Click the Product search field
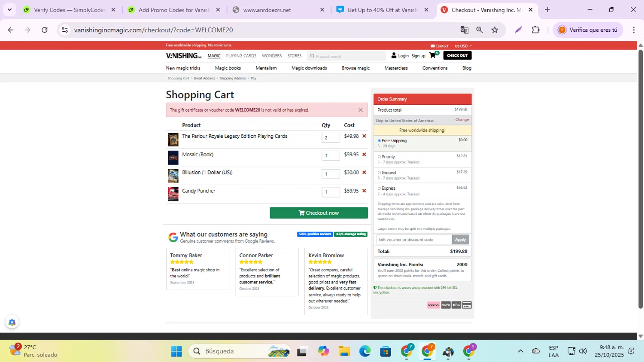This screenshot has height=362, width=644. click(346, 56)
